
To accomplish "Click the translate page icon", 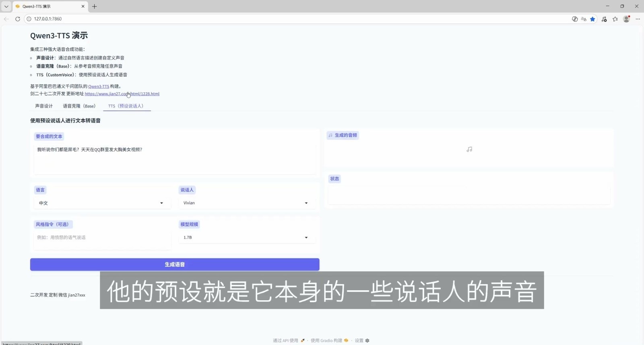I will pyautogui.click(x=584, y=19).
